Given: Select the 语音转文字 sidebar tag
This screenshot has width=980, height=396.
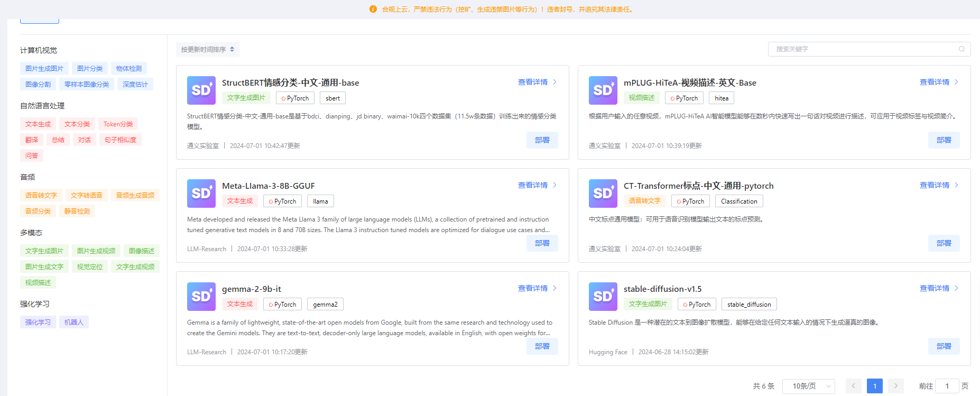Looking at the screenshot, I should pos(41,195).
